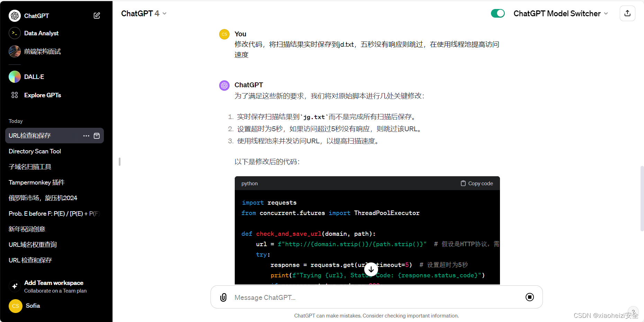This screenshot has height=322, width=644.
Task: Toggle the ChatGPT Model Switcher switch
Action: [x=498, y=14]
